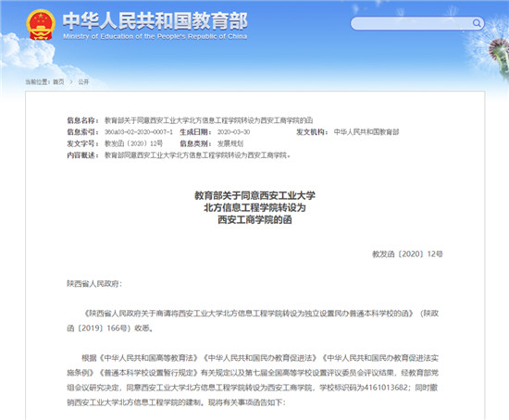Screen dimensions: 509x420
Task: Click the magnifier search icon
Action: pos(477,23)
